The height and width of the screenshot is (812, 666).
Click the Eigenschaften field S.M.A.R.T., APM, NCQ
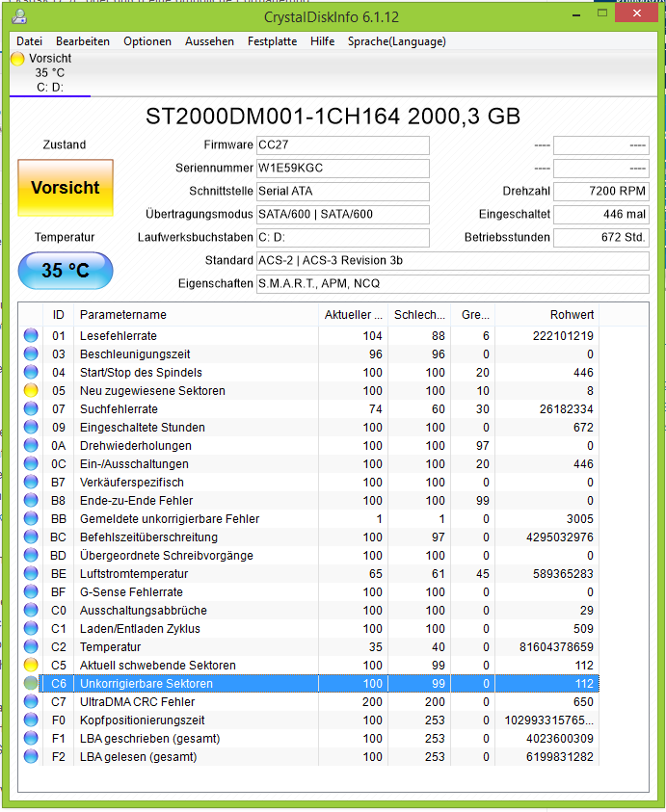[452, 283]
